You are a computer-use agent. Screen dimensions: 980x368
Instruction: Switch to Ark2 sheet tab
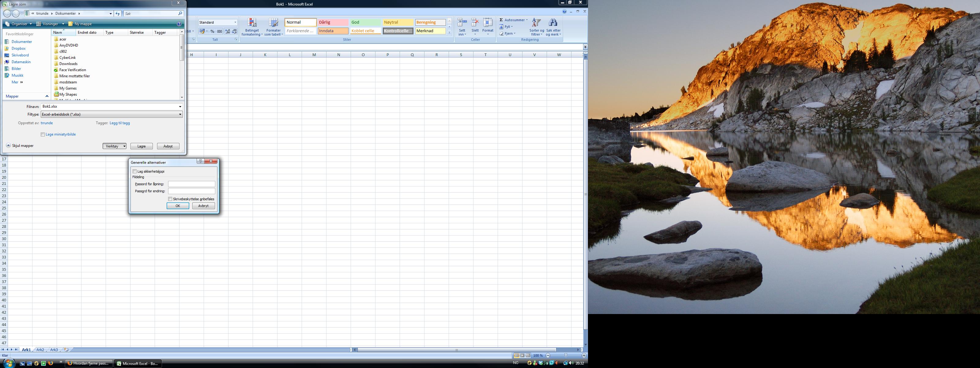pyautogui.click(x=40, y=350)
